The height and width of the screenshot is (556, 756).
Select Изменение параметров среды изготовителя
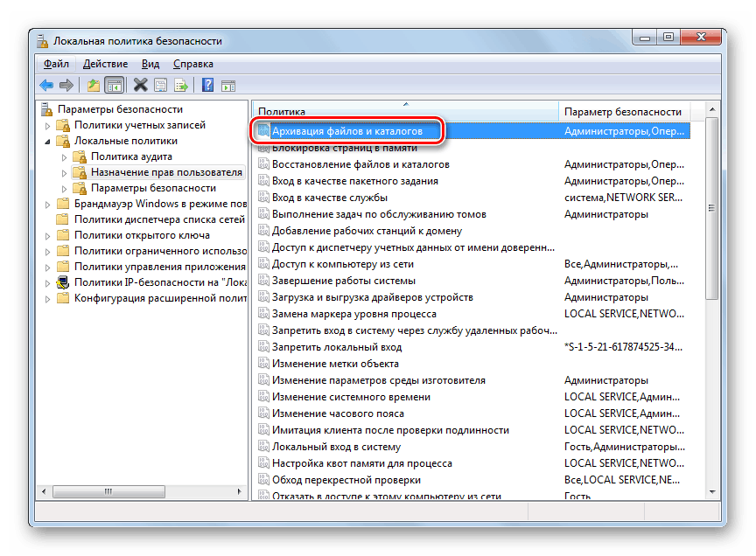(x=379, y=380)
